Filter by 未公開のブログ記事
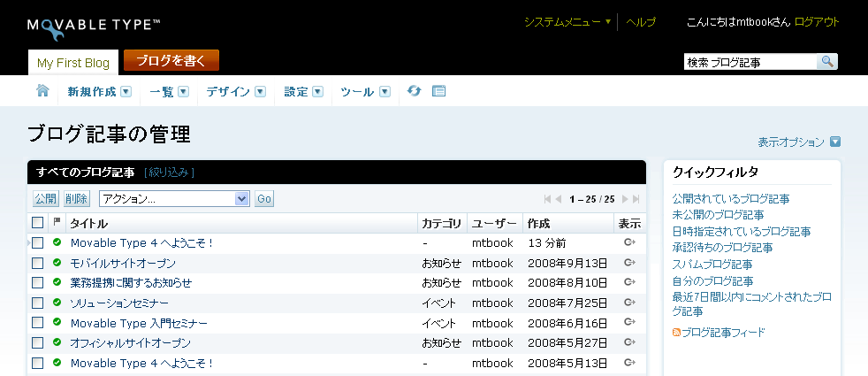The width and height of the screenshot is (868, 376). pos(718,215)
